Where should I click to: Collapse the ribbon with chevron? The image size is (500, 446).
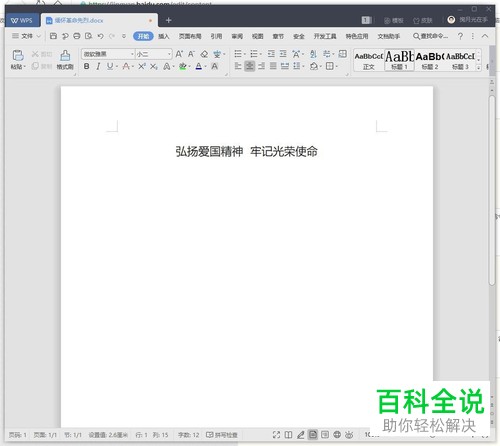coord(485,36)
